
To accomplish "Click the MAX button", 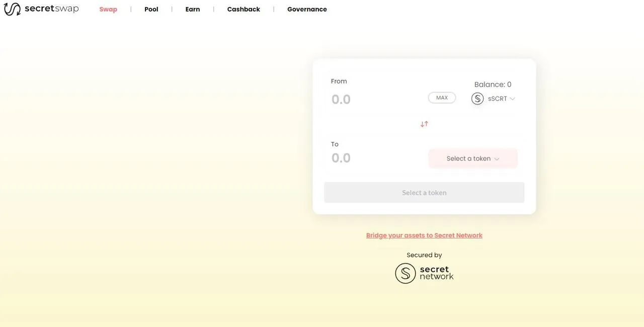I will tap(442, 98).
